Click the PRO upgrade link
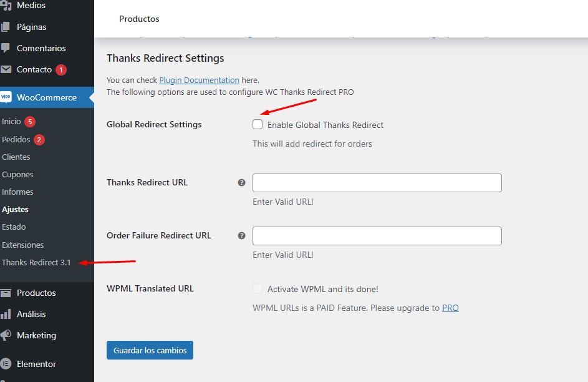This screenshot has width=588, height=382. coord(450,308)
